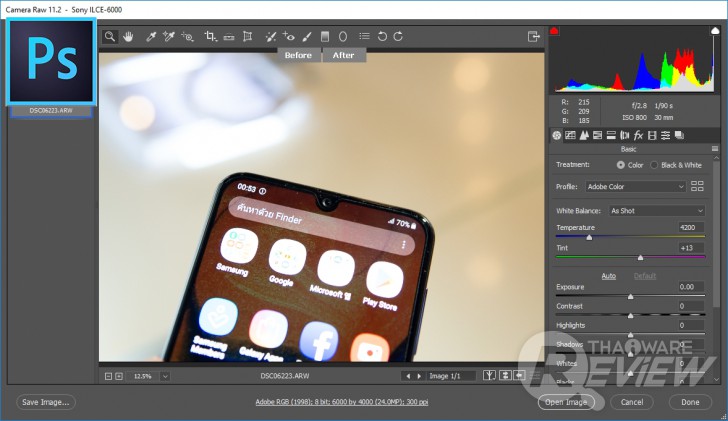Click the Temperature value field 4200

[x=691, y=227]
